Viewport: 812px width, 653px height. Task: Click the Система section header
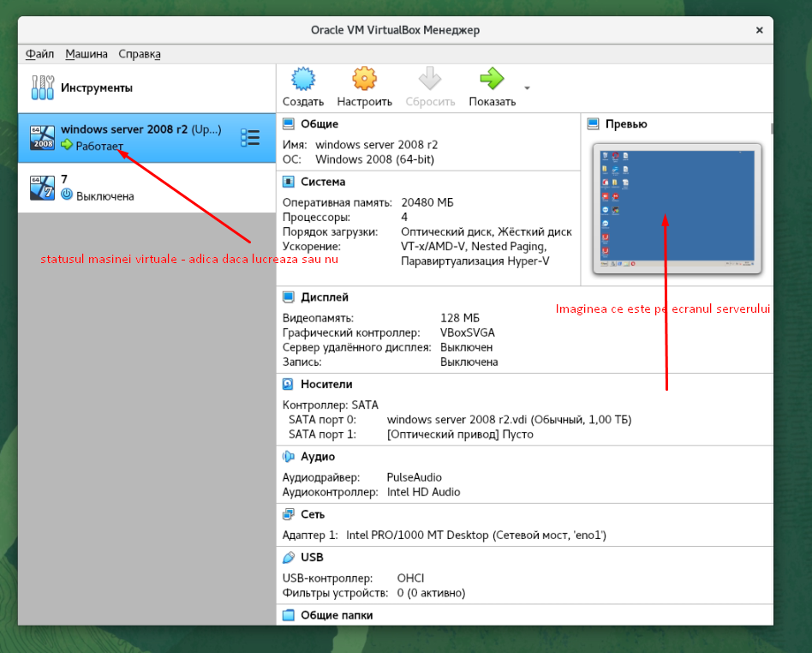point(323,182)
